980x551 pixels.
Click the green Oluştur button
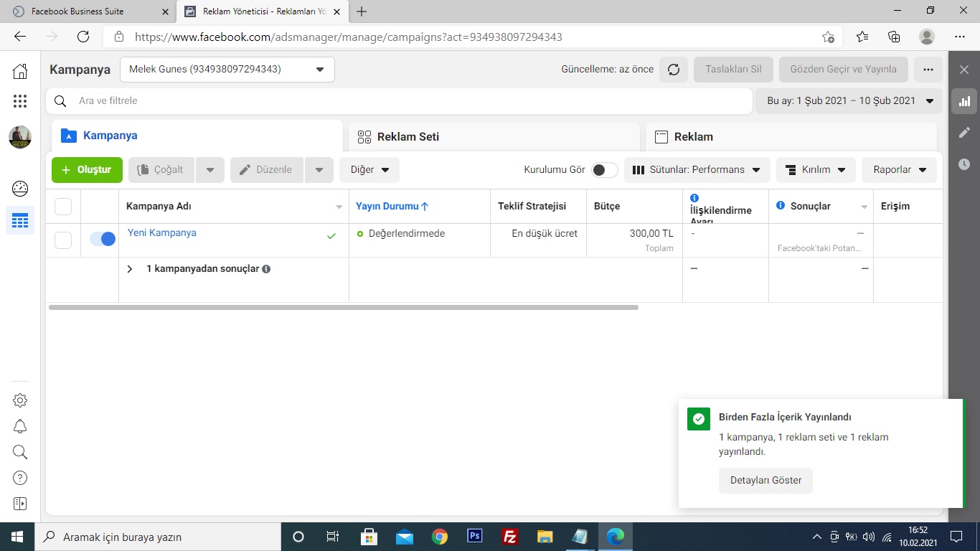pyautogui.click(x=87, y=170)
